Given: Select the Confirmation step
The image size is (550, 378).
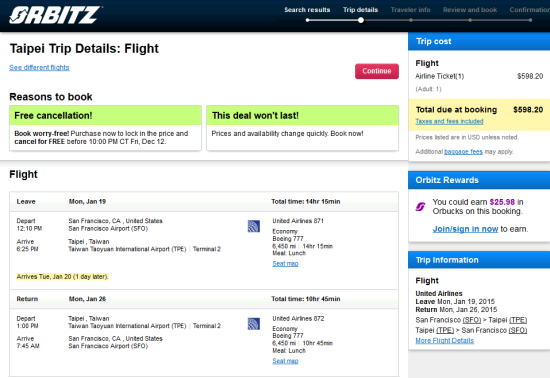Looking at the screenshot, I should coord(530,10).
